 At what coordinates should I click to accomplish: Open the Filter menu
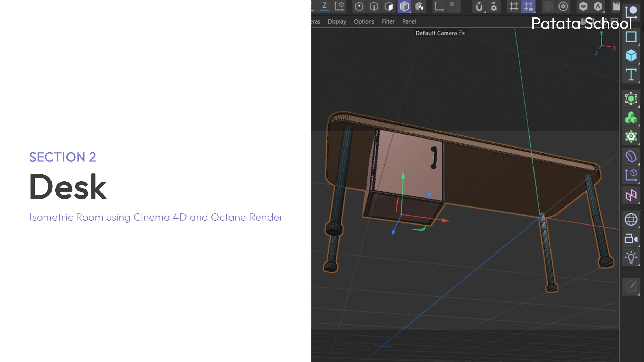[388, 22]
